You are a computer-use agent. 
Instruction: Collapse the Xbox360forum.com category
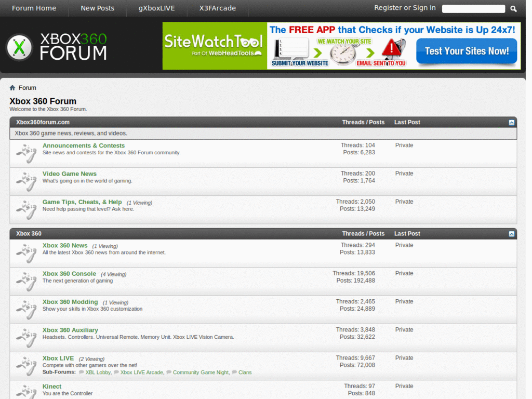(512, 123)
